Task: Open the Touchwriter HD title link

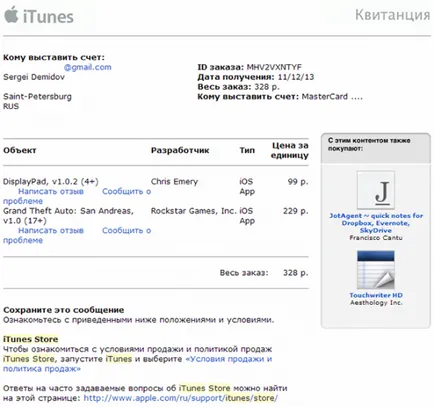Action: [376, 295]
